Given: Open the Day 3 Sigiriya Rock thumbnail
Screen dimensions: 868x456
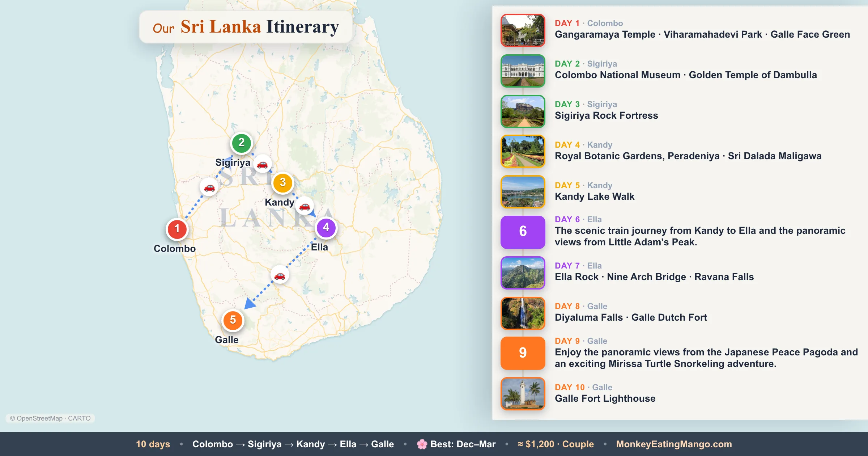Looking at the screenshot, I should (x=523, y=111).
